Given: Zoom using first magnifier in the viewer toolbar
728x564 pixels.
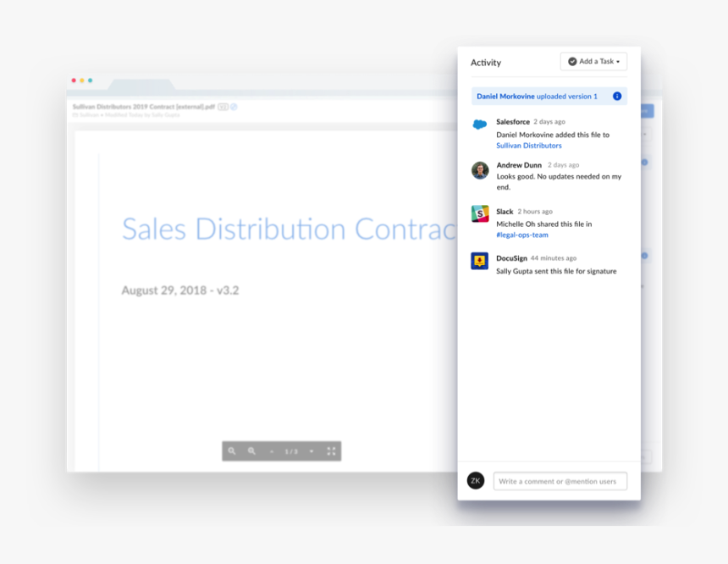Looking at the screenshot, I should (x=232, y=451).
